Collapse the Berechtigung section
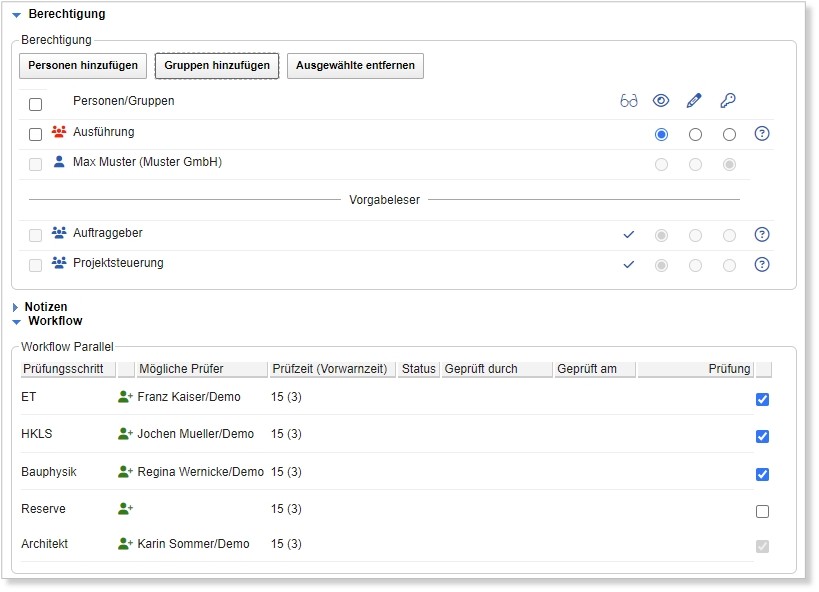 click(x=17, y=15)
